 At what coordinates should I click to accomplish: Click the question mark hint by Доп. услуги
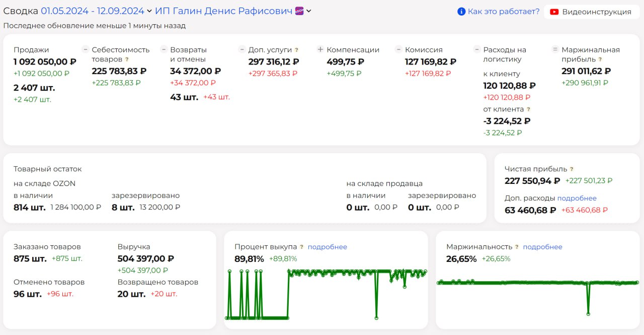(x=297, y=50)
